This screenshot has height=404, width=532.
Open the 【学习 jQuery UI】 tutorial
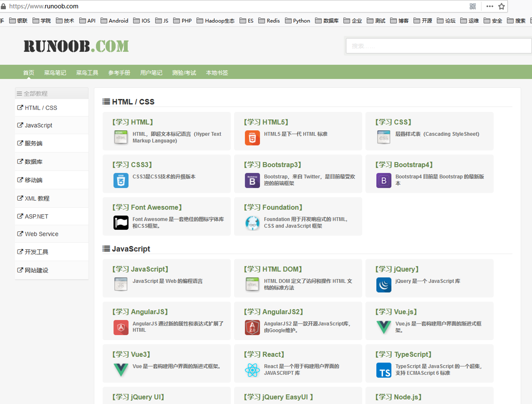point(138,397)
